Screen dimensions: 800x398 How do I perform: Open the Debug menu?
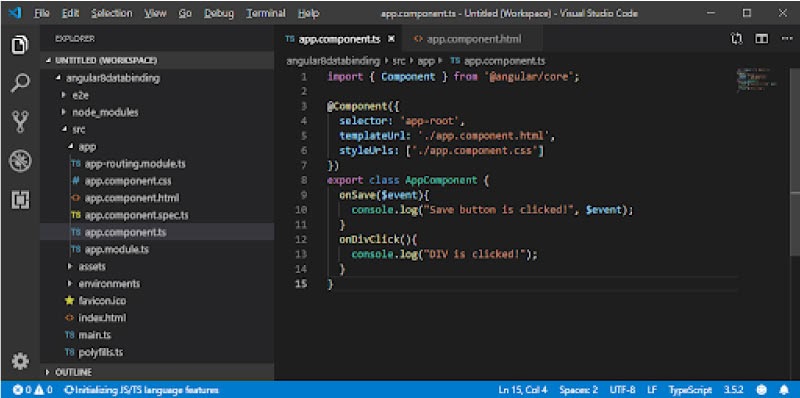point(219,13)
